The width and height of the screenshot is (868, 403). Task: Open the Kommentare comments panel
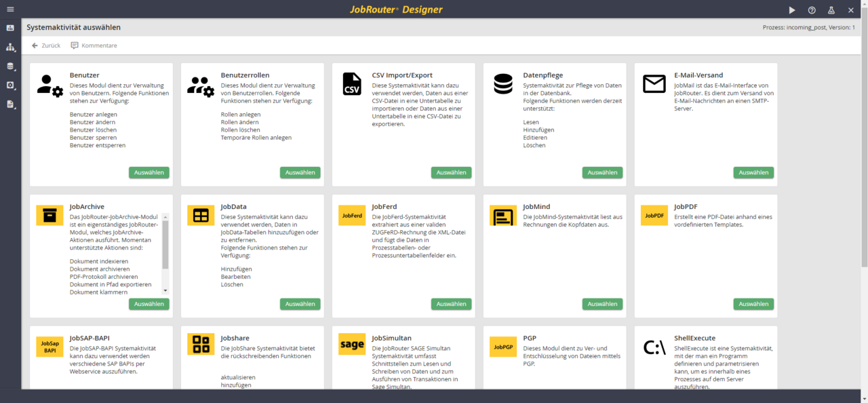[x=94, y=45]
